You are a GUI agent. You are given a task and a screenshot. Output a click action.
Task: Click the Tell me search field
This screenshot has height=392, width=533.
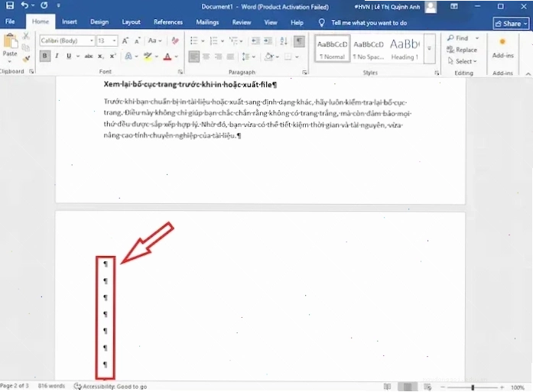click(x=369, y=23)
